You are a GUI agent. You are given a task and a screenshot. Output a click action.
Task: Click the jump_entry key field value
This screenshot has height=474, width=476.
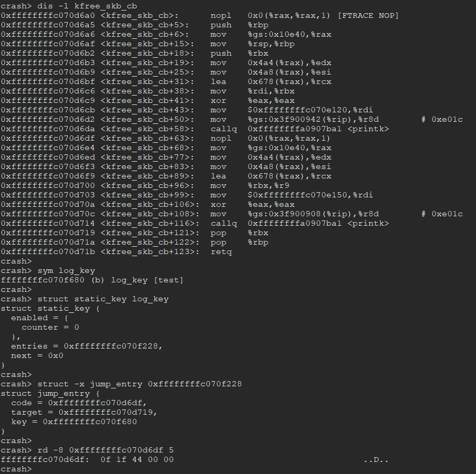click(x=90, y=422)
